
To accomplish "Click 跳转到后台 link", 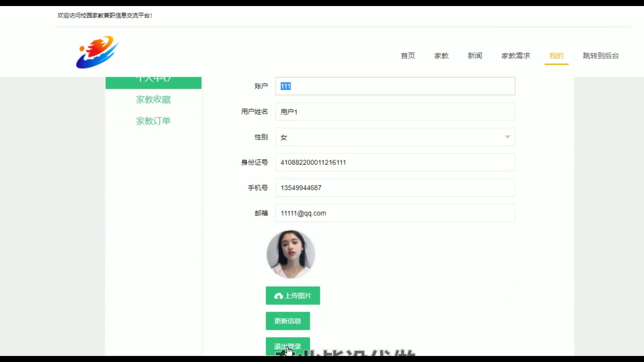I will 600,56.
